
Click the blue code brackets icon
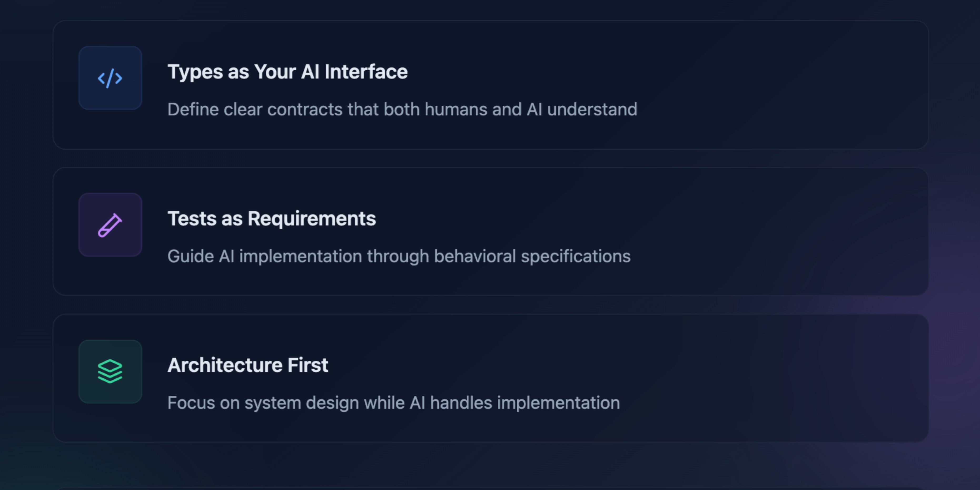pyautogui.click(x=110, y=78)
